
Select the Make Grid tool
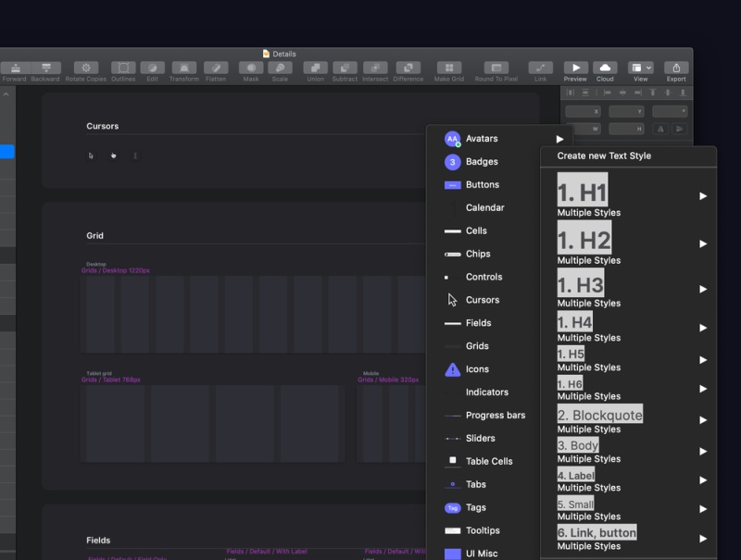(449, 68)
